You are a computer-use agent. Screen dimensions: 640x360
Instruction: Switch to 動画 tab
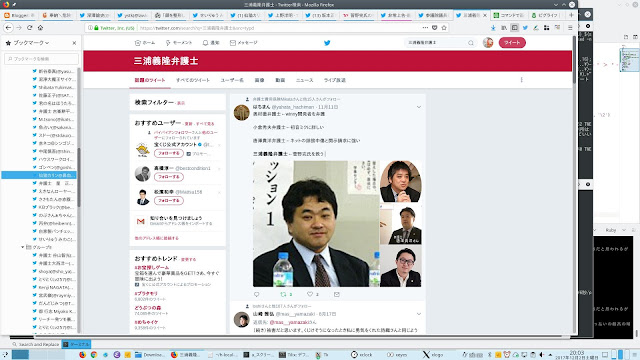click(280, 80)
